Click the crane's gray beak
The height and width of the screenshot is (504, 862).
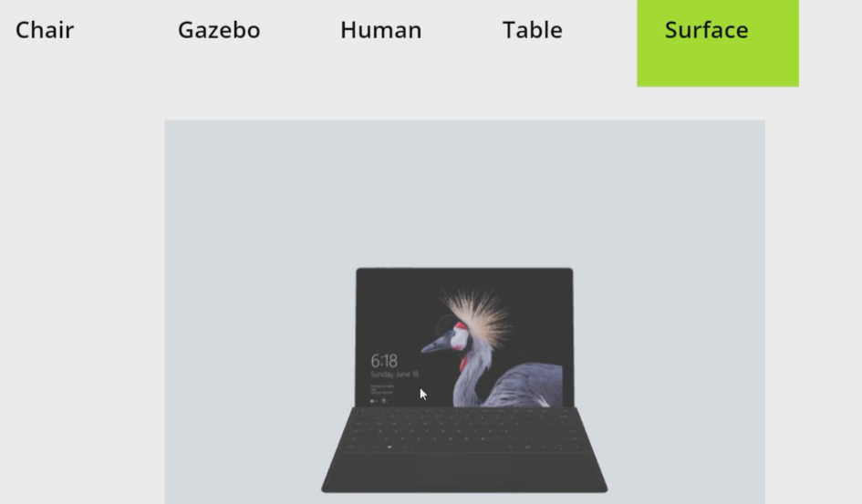pyautogui.click(x=434, y=345)
